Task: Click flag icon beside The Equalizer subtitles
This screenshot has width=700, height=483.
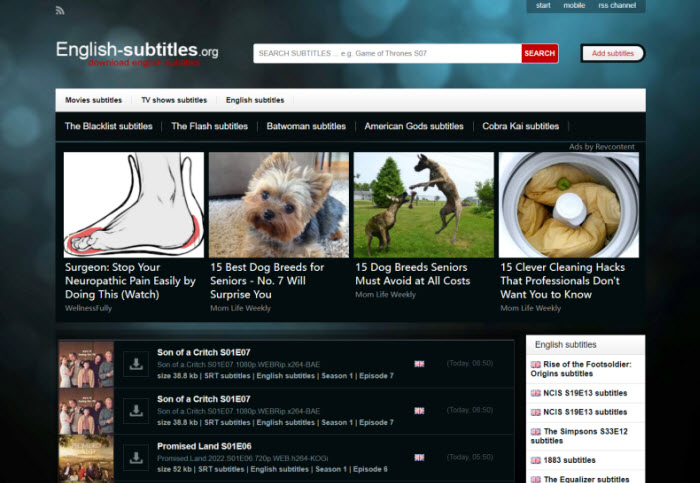Action: click(536, 479)
